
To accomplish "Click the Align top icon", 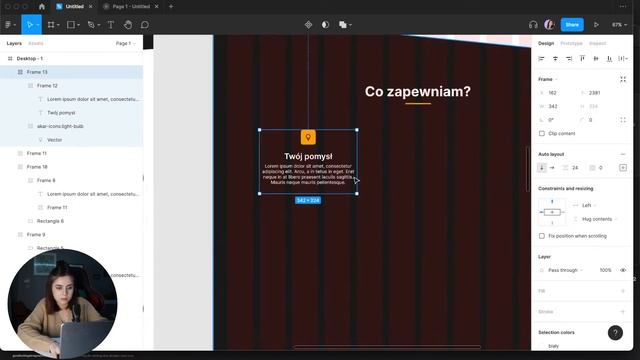I will click(582, 59).
